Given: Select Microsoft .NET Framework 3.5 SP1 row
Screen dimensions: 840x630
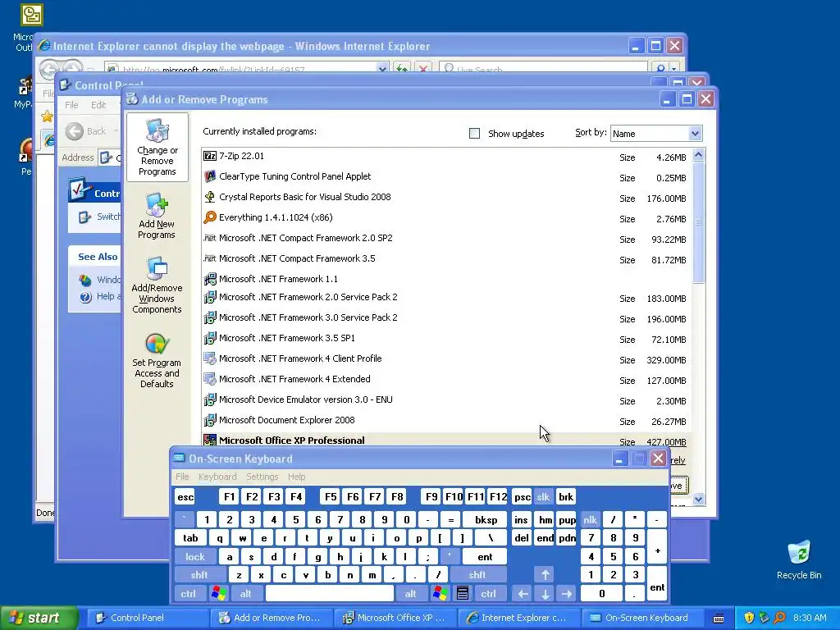Looking at the screenshot, I should pos(447,339).
